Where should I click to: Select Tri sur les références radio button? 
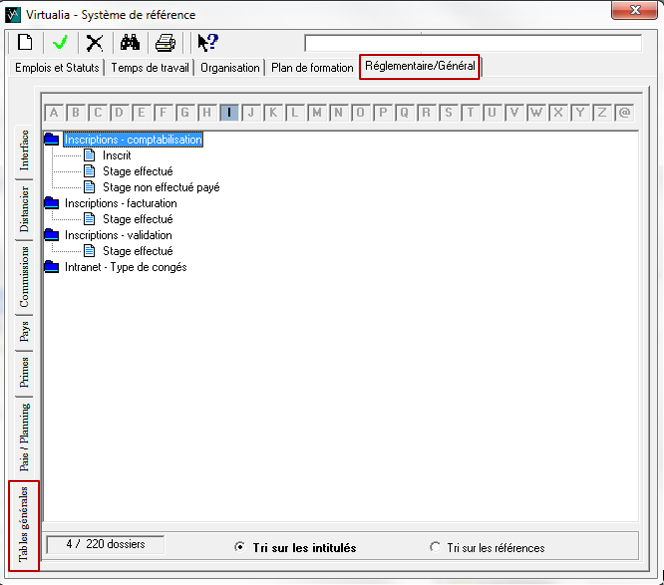(x=434, y=548)
